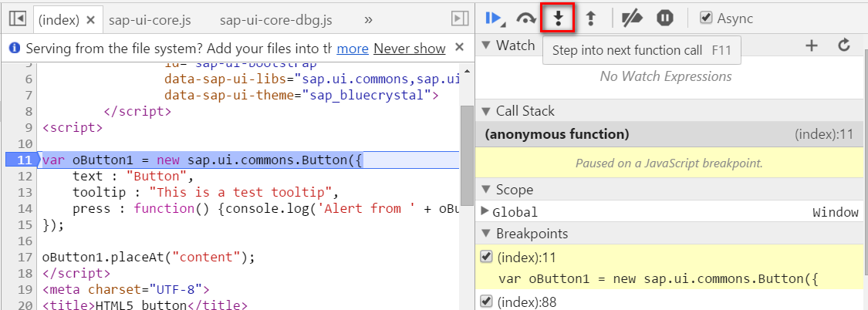868x310 pixels.
Task: Collapse the Scope section
Action: tap(486, 190)
